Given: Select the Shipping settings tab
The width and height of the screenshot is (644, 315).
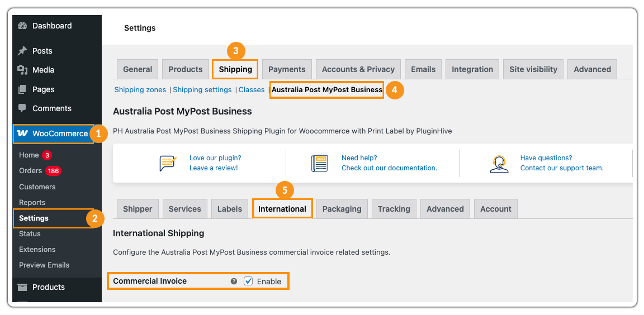Looking at the screenshot, I should pyautogui.click(x=235, y=69).
